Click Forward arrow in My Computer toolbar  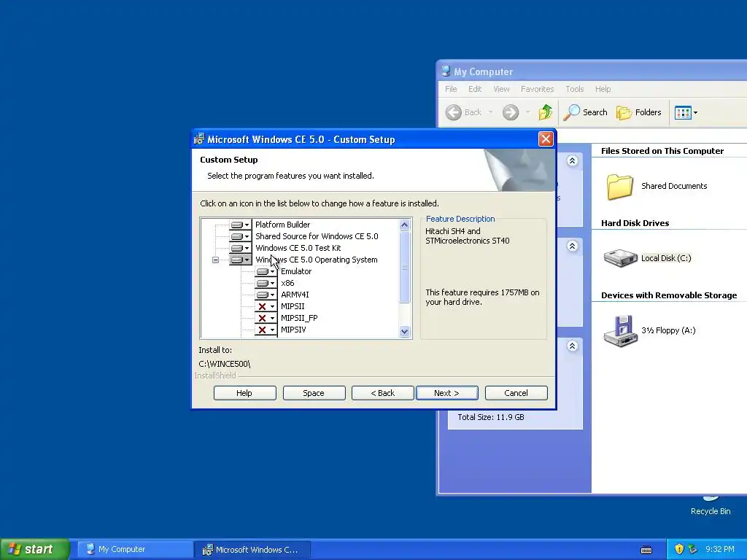(x=510, y=112)
